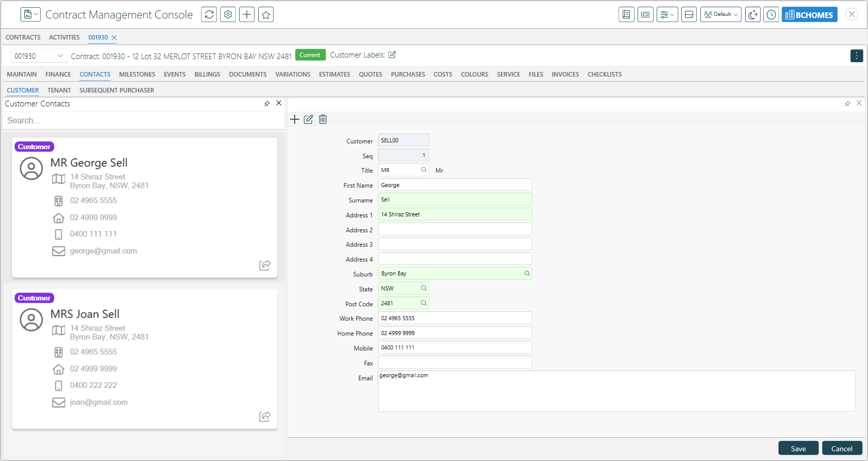Open the document menu icon beside the console title
The image size is (868, 461).
click(30, 14)
